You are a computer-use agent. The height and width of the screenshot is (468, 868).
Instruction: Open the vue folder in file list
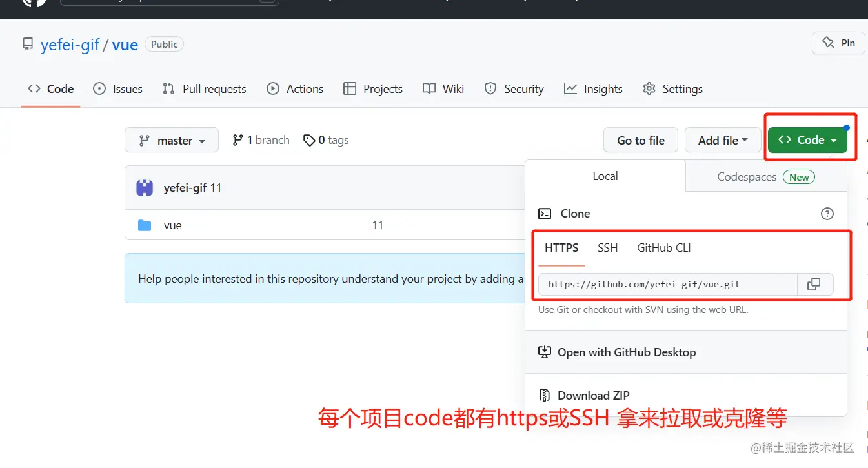(x=173, y=225)
